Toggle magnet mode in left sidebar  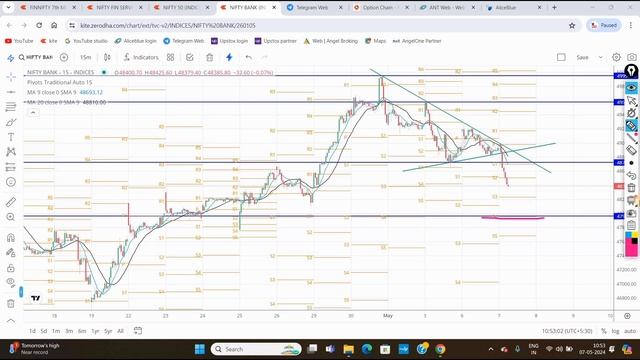11,238
